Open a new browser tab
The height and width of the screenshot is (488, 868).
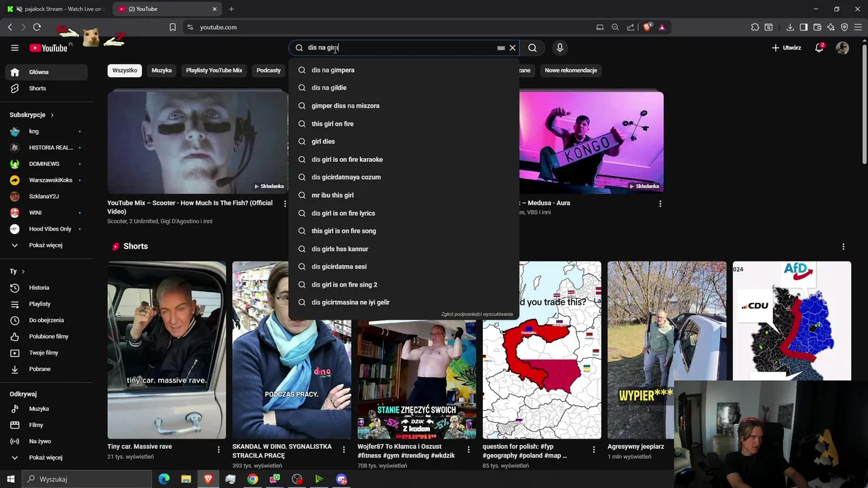(231, 9)
